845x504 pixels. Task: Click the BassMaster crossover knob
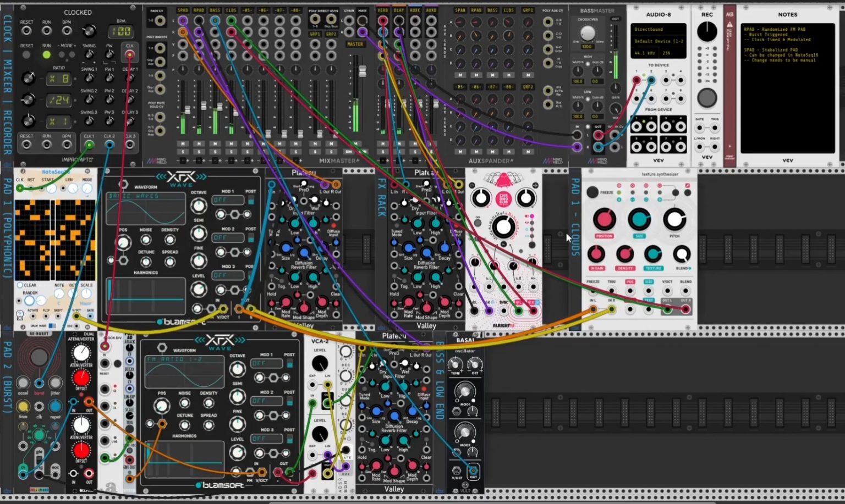[588, 33]
